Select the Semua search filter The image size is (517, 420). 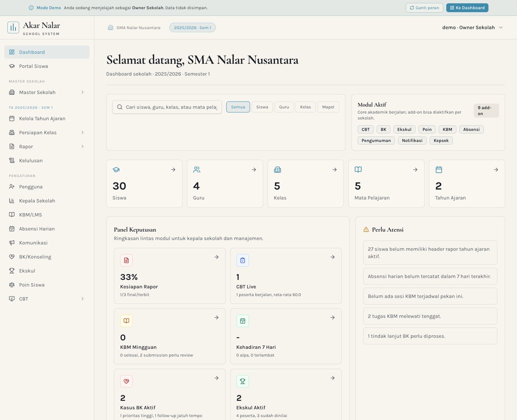coord(238,107)
